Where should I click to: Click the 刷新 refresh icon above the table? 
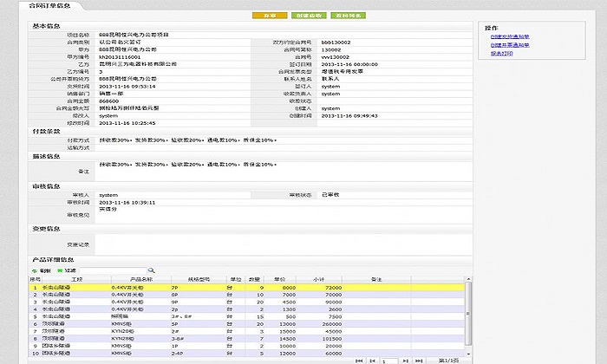point(35,270)
